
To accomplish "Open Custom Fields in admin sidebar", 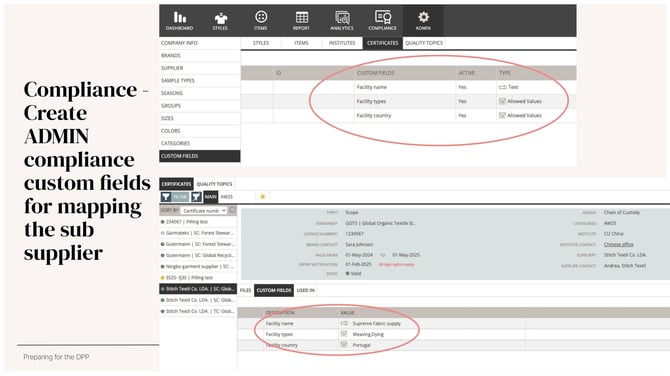I will click(x=200, y=156).
